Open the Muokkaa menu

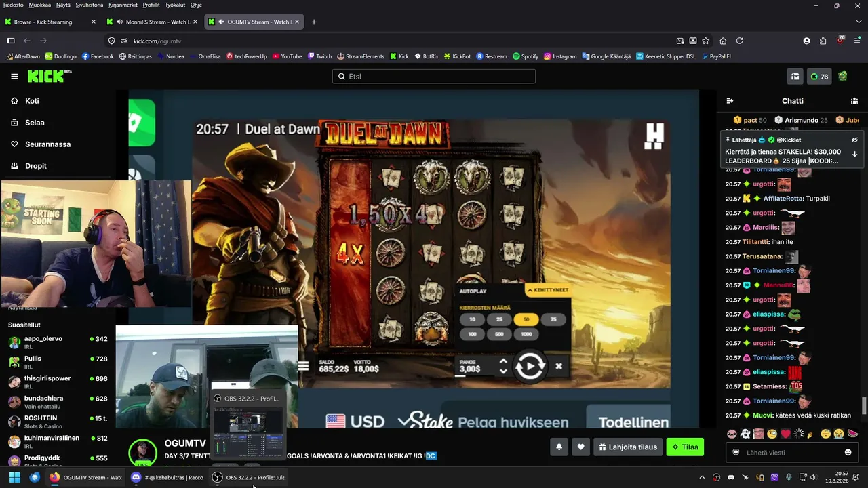coord(40,5)
